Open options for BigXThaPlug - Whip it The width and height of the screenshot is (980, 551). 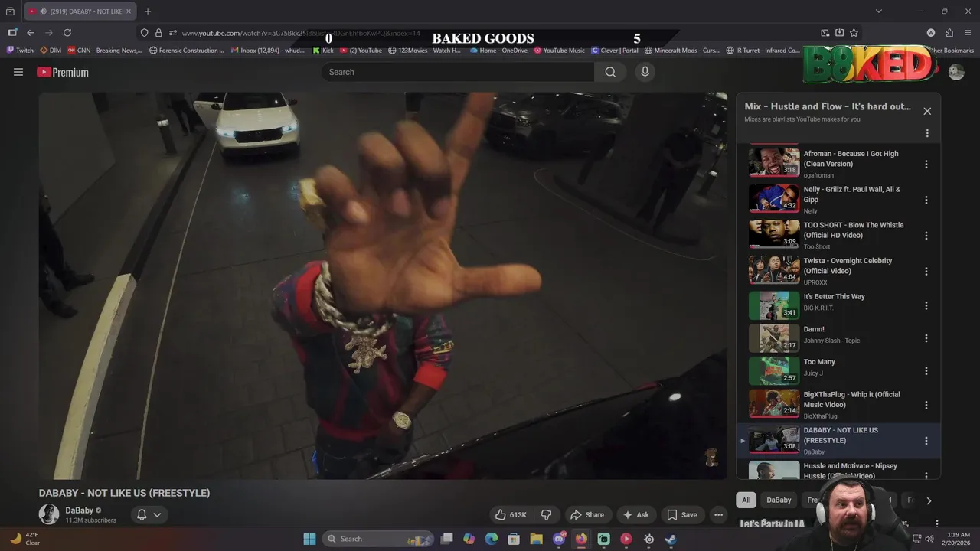click(x=926, y=405)
